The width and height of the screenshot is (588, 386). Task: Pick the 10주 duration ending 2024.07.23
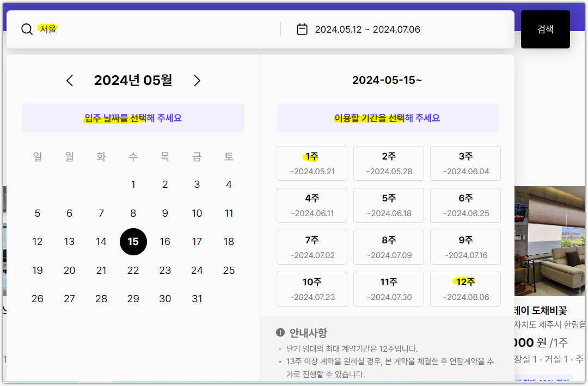click(x=311, y=289)
